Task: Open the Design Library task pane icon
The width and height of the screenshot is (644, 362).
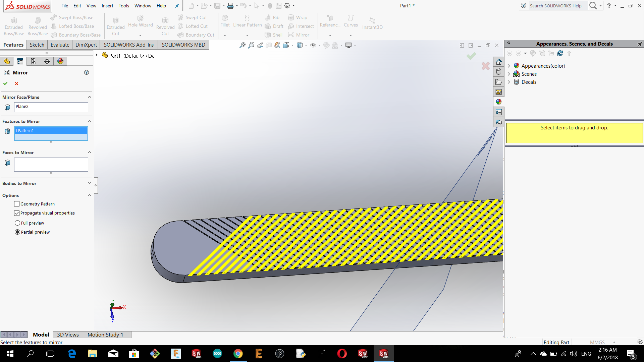Action: (x=499, y=72)
